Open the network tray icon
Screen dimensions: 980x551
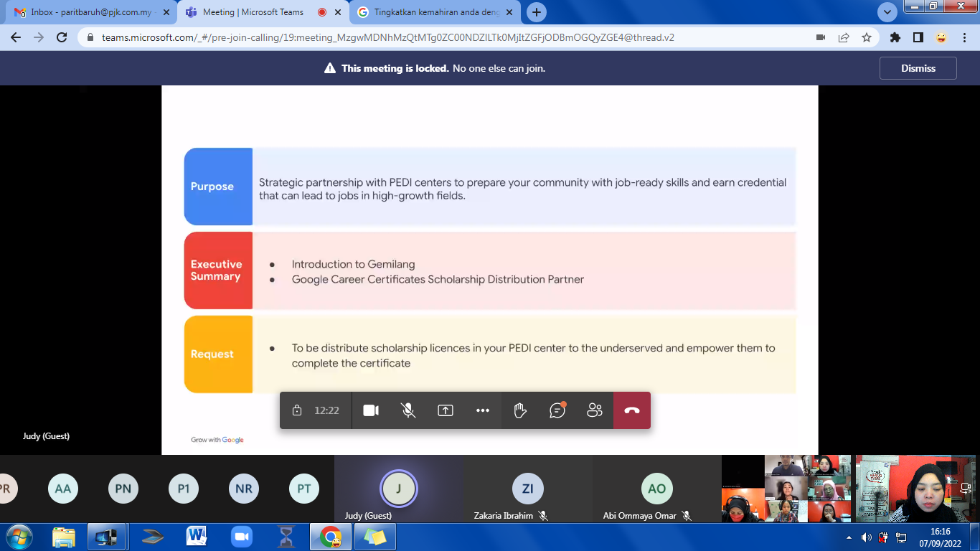901,537
